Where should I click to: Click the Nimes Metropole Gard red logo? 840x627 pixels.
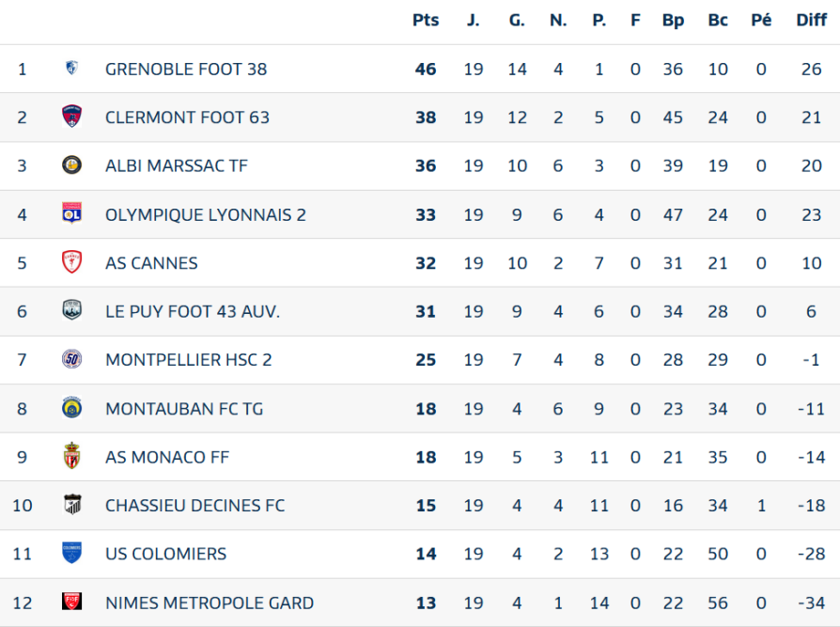[x=71, y=602]
